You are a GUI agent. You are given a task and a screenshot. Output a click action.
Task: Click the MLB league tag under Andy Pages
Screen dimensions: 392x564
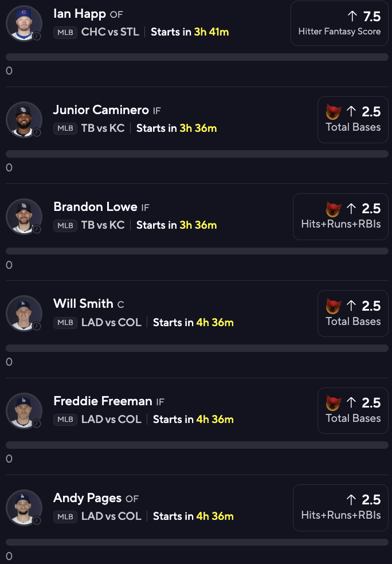pyautogui.click(x=65, y=516)
